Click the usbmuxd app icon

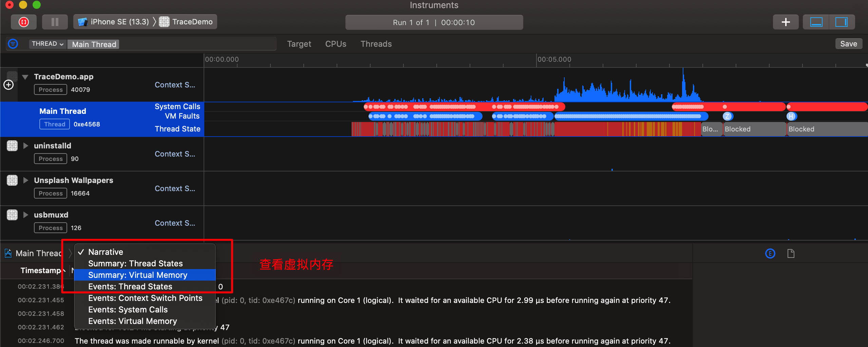[12, 215]
